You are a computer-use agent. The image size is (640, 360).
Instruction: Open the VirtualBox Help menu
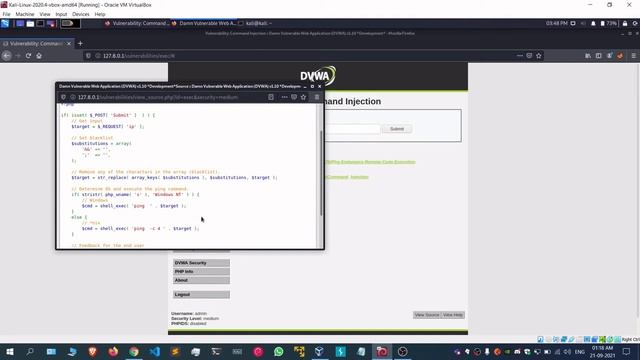[x=100, y=14]
